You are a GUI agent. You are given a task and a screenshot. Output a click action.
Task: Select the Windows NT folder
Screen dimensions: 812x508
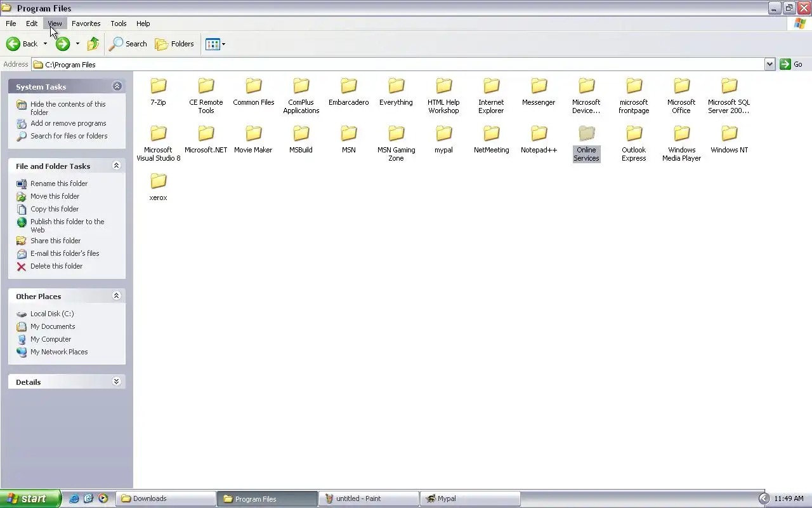pyautogui.click(x=730, y=139)
